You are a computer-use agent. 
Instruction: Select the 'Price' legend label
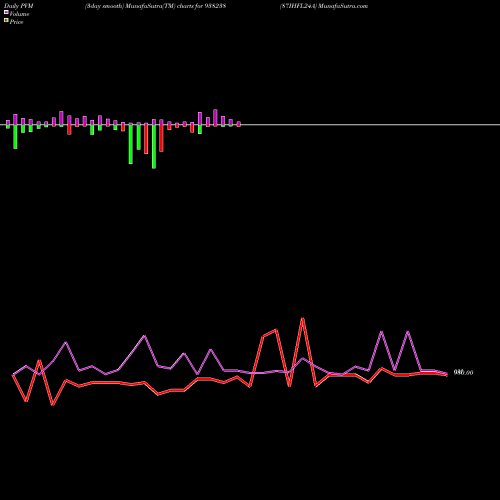[x=16, y=22]
